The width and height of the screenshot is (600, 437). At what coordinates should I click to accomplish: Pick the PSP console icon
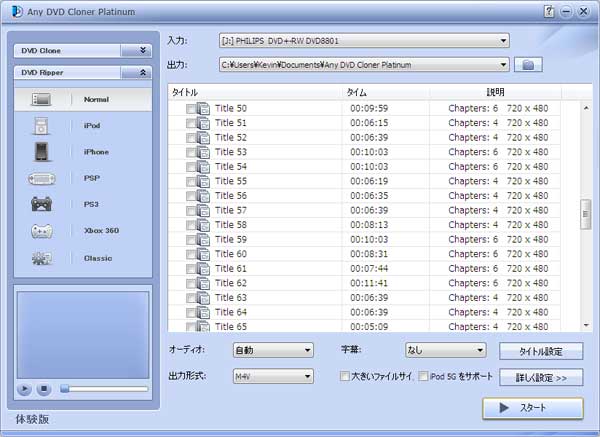click(42, 178)
